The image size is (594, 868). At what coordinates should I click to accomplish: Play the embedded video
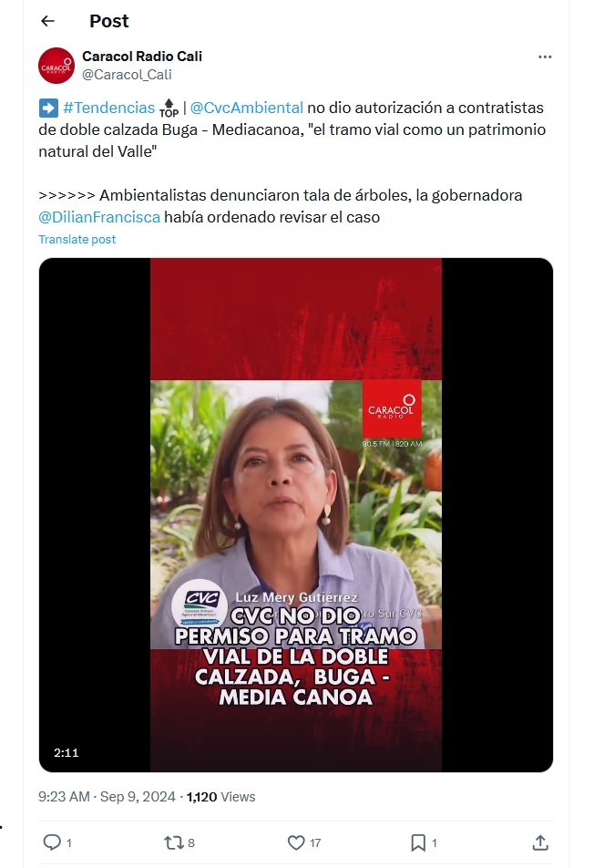click(296, 515)
